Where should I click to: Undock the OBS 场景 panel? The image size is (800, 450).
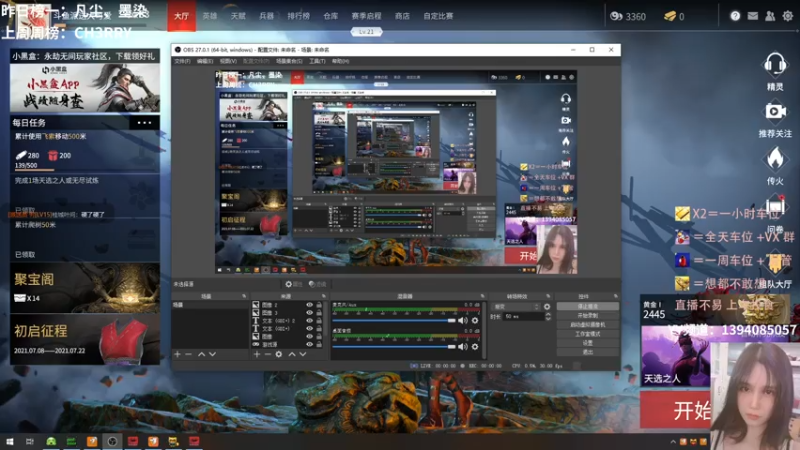(244, 296)
